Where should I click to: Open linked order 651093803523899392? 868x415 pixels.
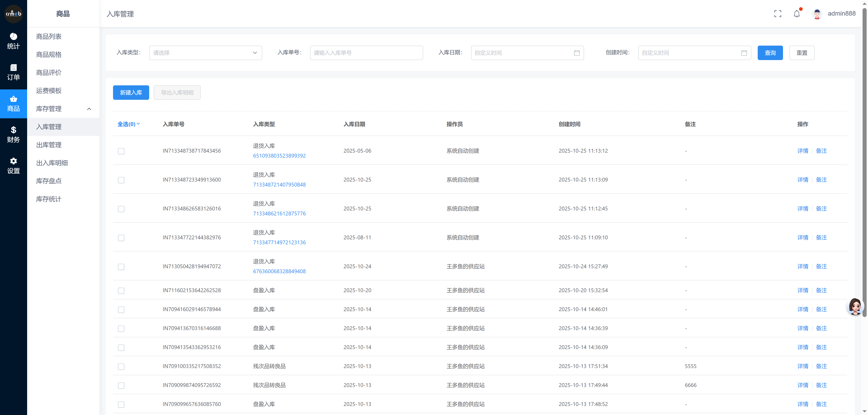coord(279,156)
